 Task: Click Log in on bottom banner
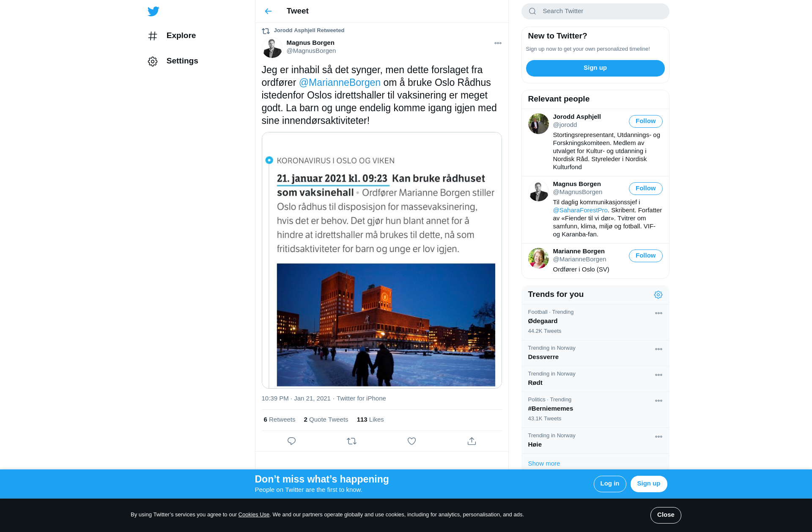[609, 484]
